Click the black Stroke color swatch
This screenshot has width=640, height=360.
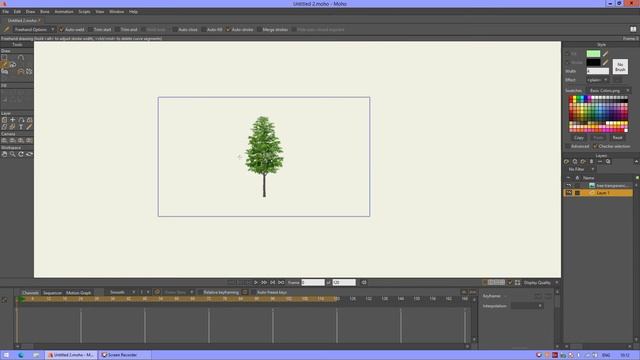(593, 62)
